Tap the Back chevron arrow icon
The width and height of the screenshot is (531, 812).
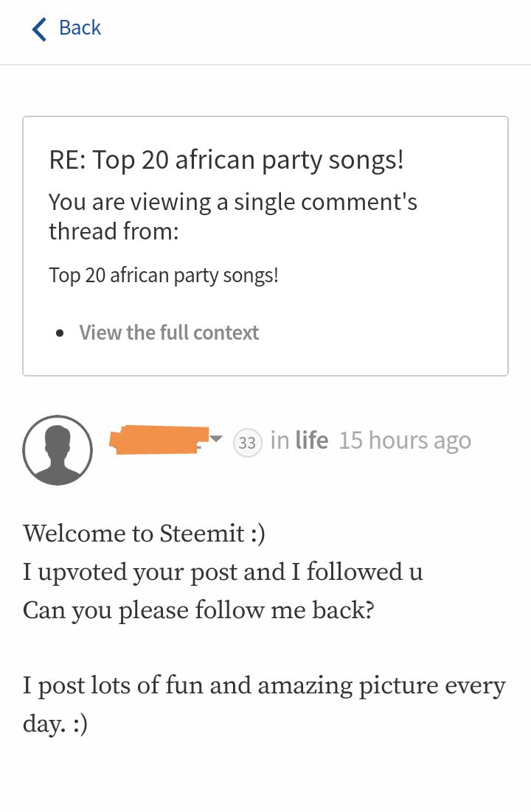[x=39, y=29]
